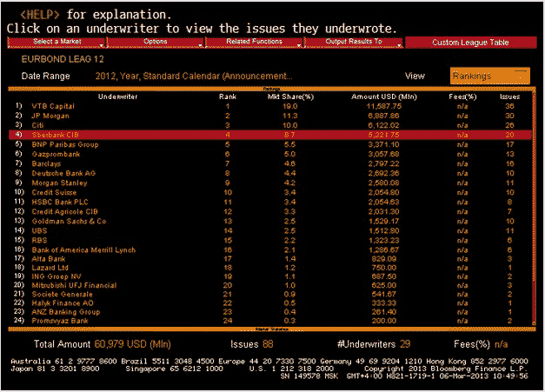Click the Date Range field
Screen dimensions: 545x392
click(x=193, y=76)
